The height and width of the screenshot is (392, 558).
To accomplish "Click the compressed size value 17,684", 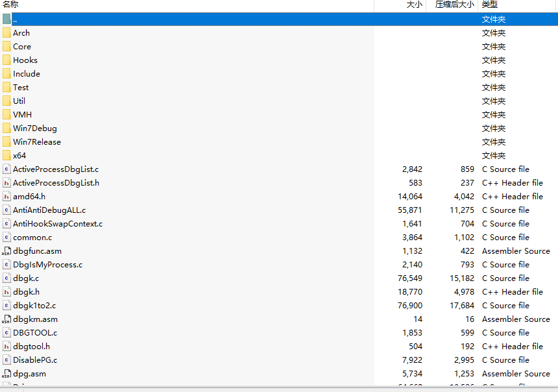I will pos(462,306).
